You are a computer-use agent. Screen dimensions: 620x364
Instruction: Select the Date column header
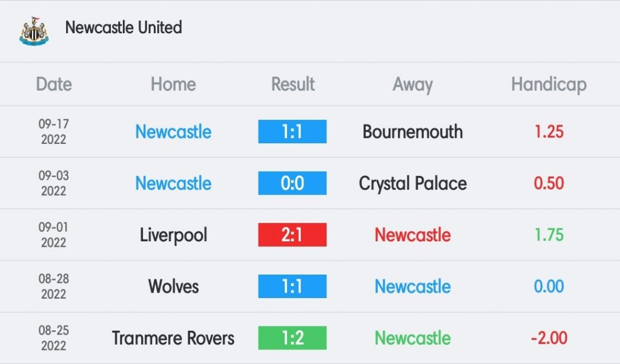click(x=54, y=84)
